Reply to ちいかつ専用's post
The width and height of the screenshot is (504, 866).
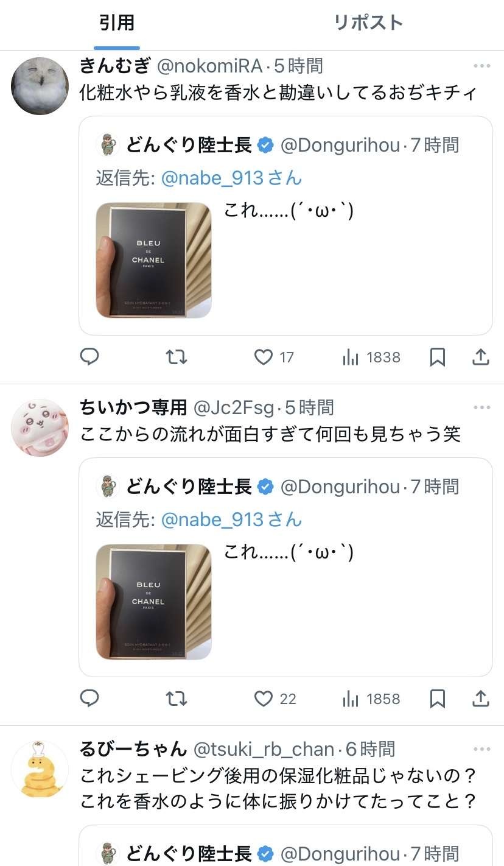[x=89, y=699]
